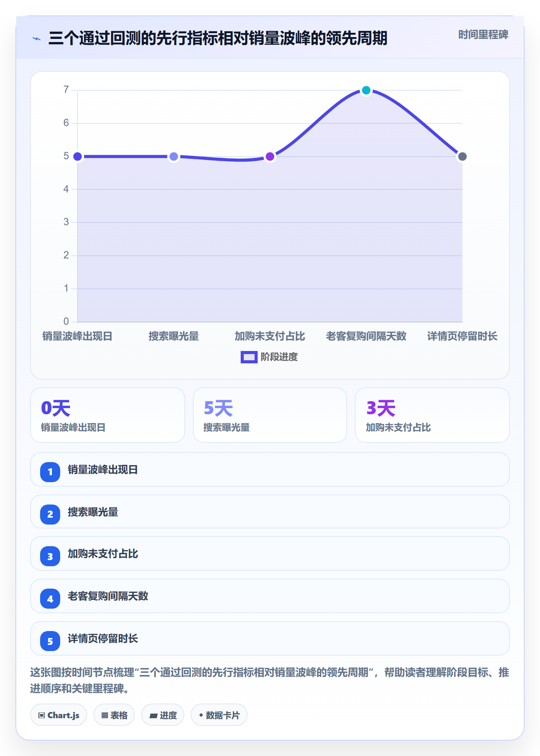Select the gray 详情页停留时长 data point
The height and width of the screenshot is (756, 540).
(x=462, y=157)
